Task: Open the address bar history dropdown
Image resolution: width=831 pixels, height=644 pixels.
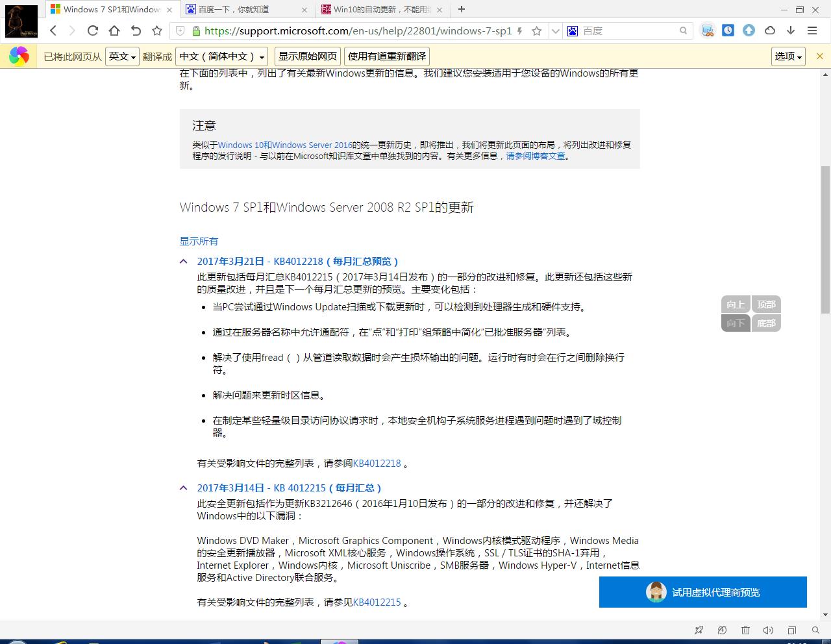Action: (x=555, y=31)
